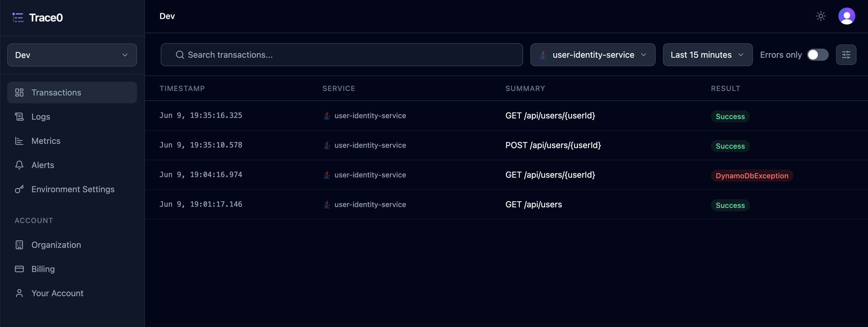Click timestamp Jun 9, 19:35:10.578
The height and width of the screenshot is (327, 868).
click(x=201, y=145)
